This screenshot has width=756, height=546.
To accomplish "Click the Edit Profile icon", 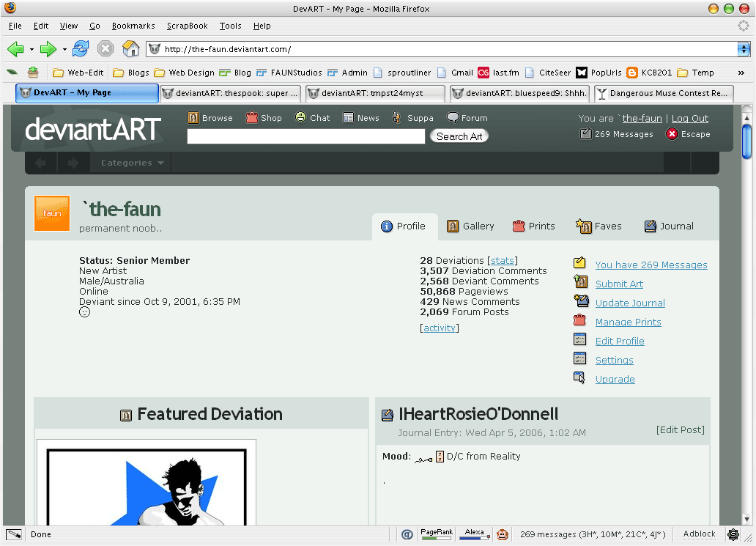I will pyautogui.click(x=579, y=339).
